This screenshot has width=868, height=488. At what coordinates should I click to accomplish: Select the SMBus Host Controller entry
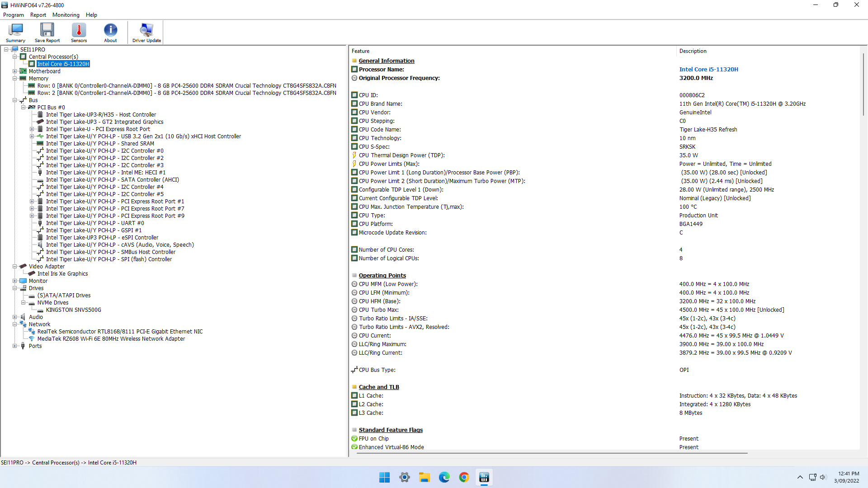(110, 252)
